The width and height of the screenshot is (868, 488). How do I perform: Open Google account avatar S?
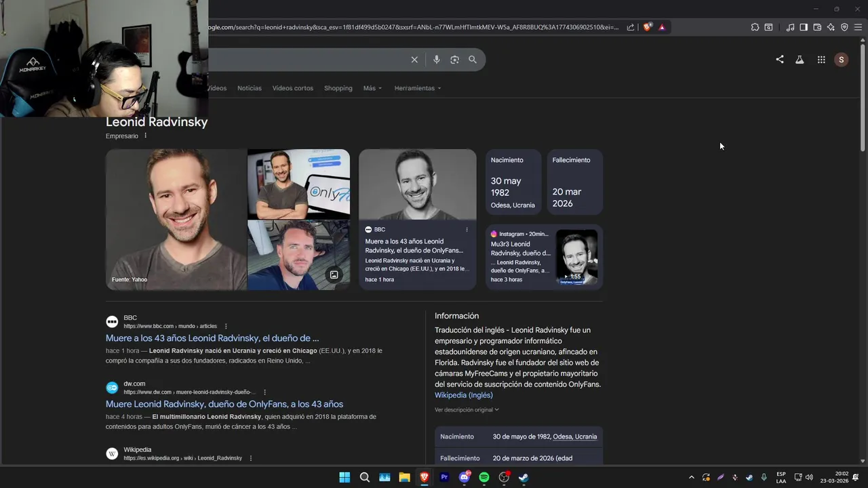coord(842,60)
